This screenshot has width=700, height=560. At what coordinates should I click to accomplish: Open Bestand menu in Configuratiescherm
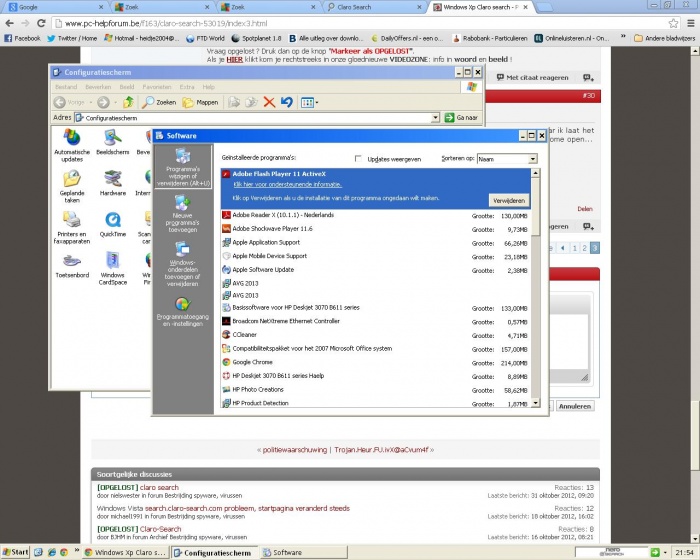pyautogui.click(x=66, y=87)
